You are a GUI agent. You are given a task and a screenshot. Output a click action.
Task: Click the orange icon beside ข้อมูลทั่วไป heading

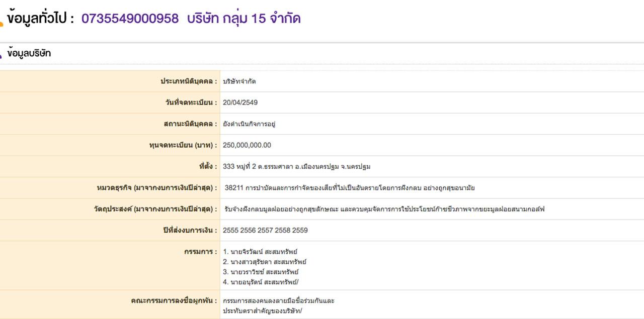click(x=2, y=22)
